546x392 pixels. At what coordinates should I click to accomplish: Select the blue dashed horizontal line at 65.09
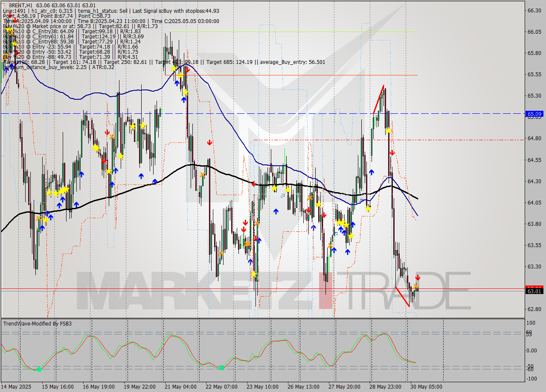click(x=256, y=114)
